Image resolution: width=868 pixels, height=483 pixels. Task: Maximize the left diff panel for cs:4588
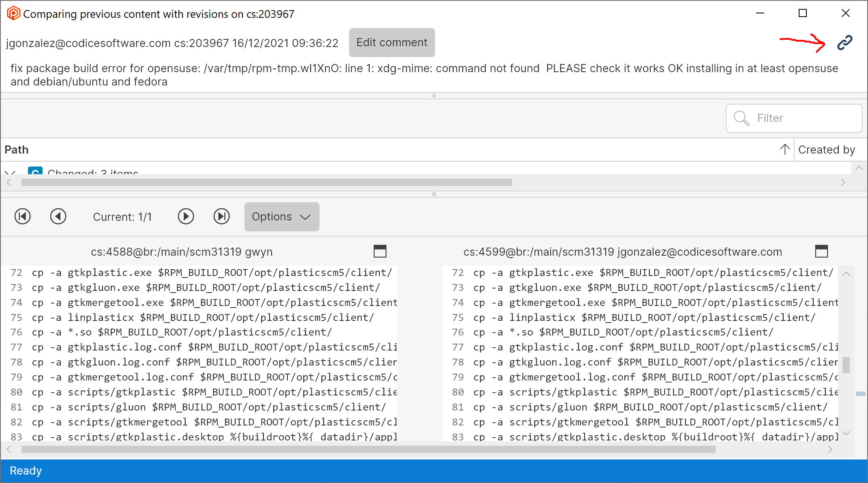(380, 251)
